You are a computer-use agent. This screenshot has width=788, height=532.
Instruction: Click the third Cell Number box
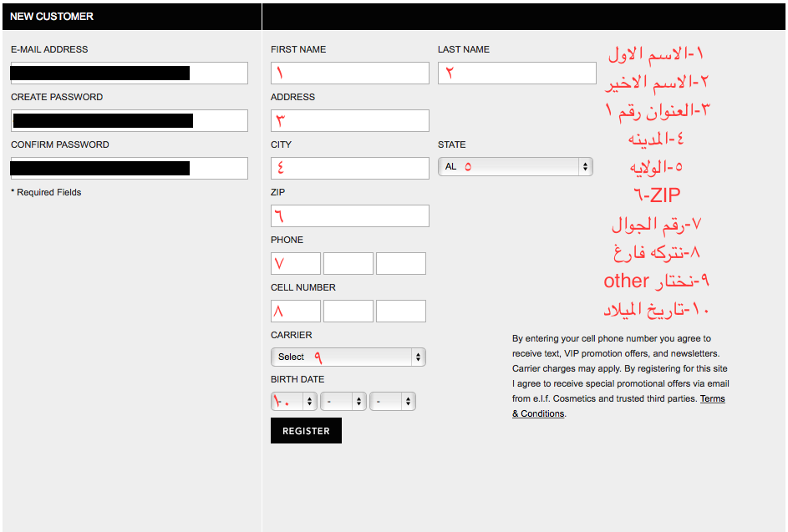401,311
